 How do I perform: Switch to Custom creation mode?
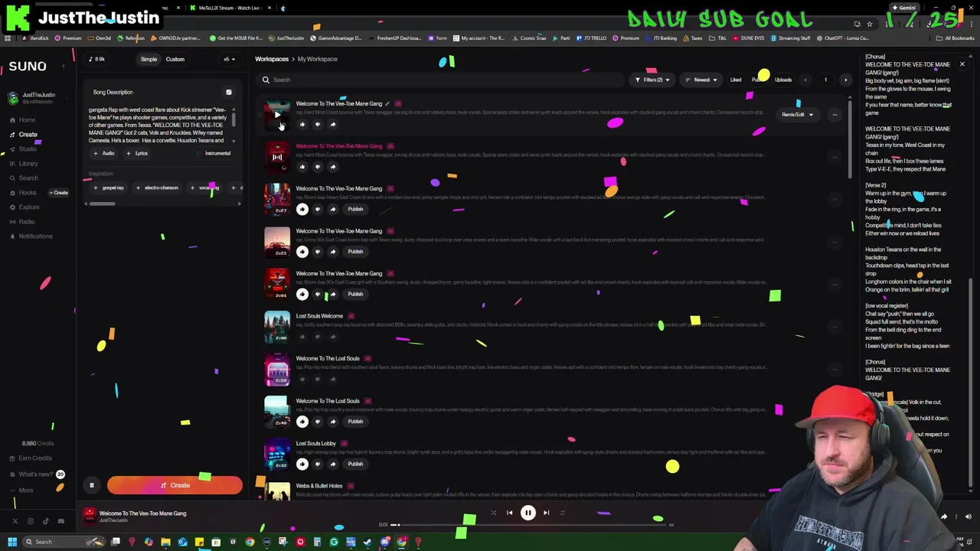coord(175,59)
